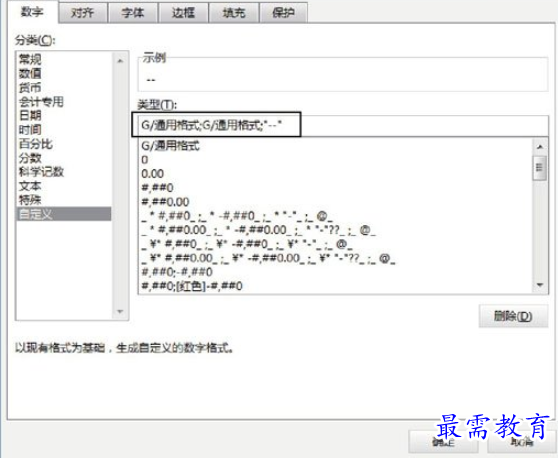Viewport: 558px width, 458px height.
Task: Select the highlighted 自定义 category
Action: [x=64, y=214]
